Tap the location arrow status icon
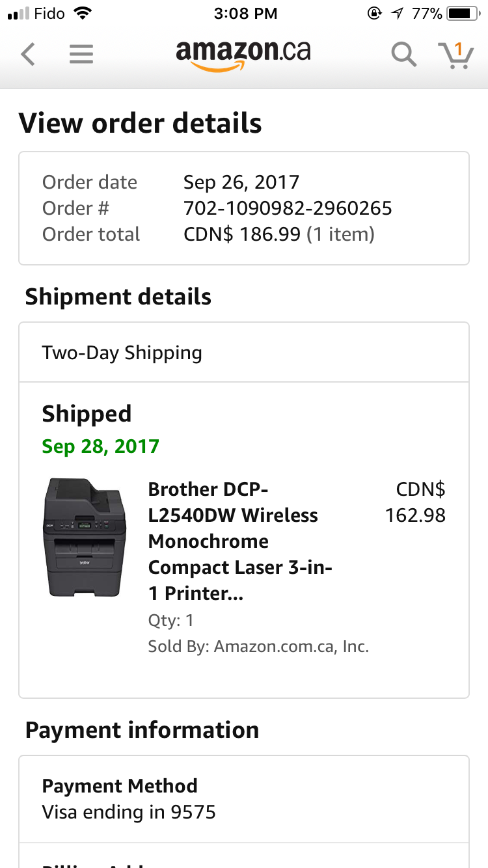Screen dimensions: 488x868 coord(396,13)
